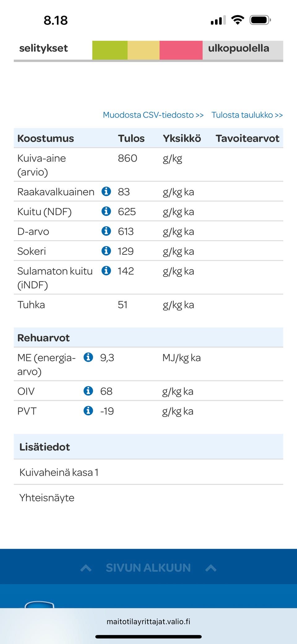Open info tooltip for Raakavalkuainen
The image size is (297, 644).
pos(107,192)
